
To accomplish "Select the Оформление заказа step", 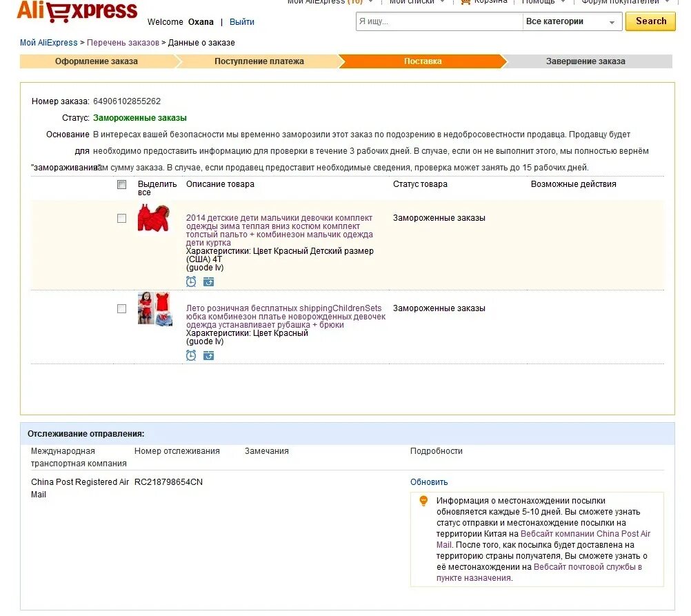I will click(x=97, y=61).
